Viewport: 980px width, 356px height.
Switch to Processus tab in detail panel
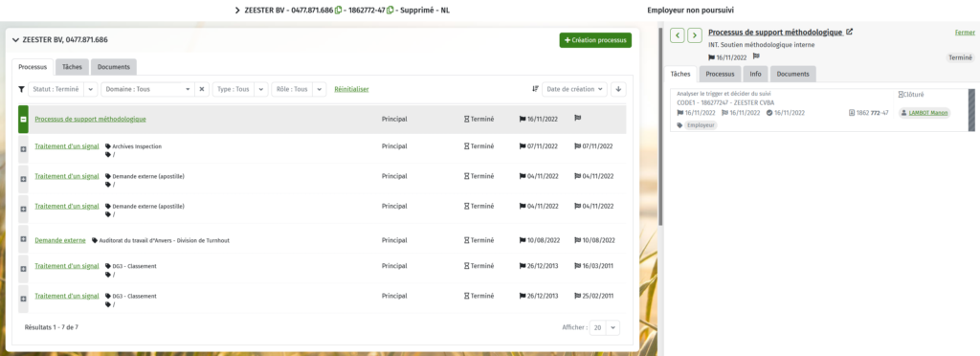720,74
